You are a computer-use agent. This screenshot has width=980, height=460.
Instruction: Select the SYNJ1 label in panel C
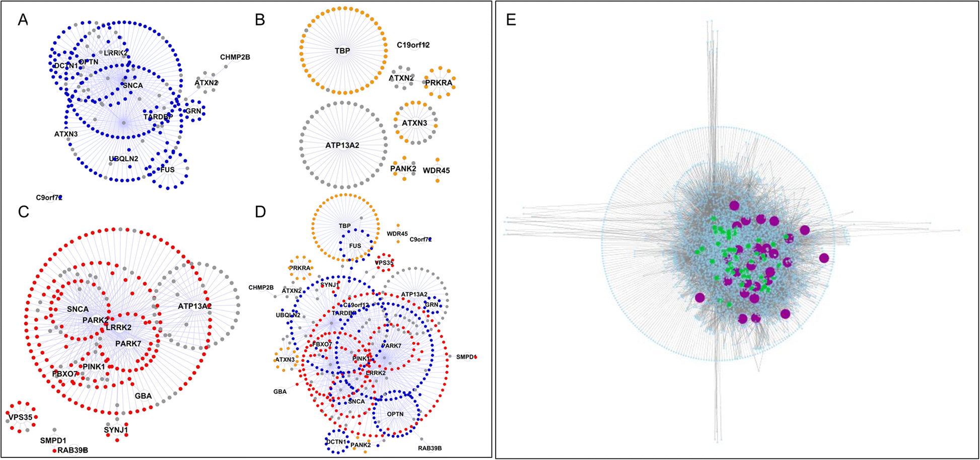point(116,430)
